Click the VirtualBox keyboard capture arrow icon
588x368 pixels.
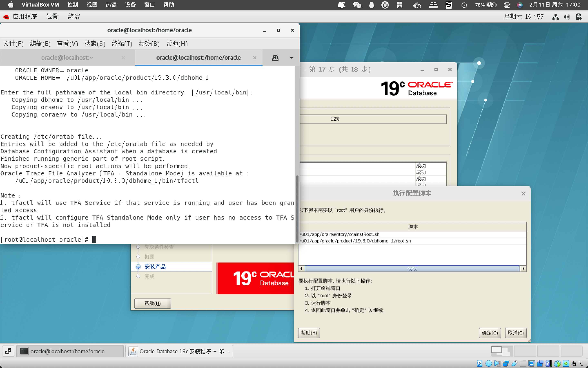(566, 363)
